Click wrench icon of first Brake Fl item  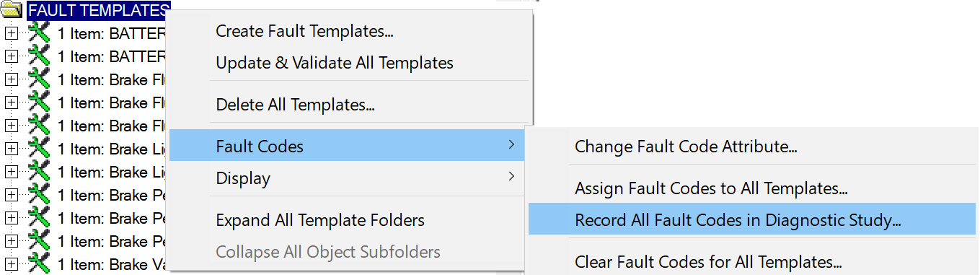[x=39, y=79]
